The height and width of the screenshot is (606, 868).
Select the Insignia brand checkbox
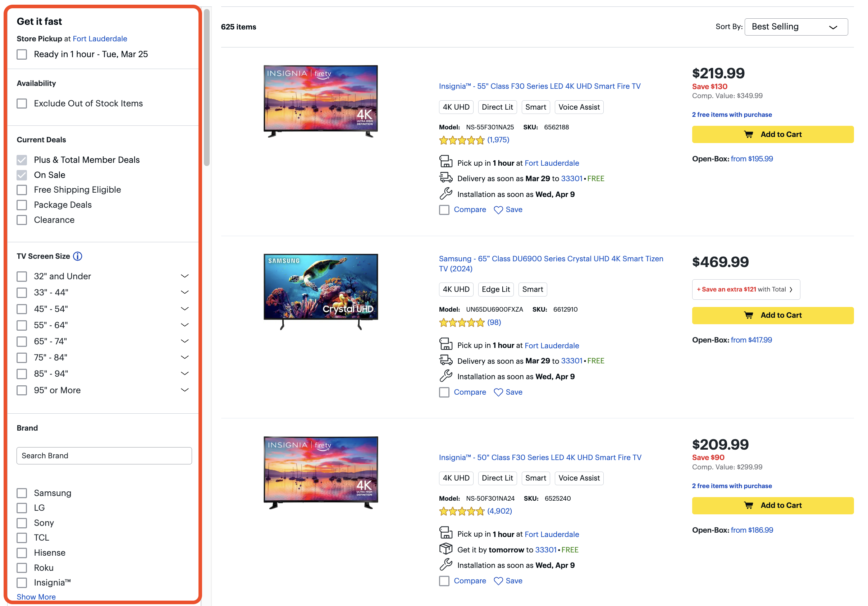22,583
